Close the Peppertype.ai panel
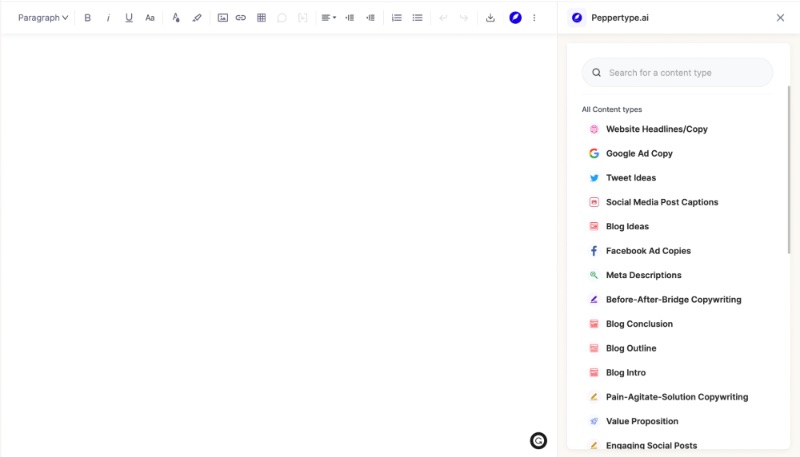The image size is (800, 457). [780, 18]
